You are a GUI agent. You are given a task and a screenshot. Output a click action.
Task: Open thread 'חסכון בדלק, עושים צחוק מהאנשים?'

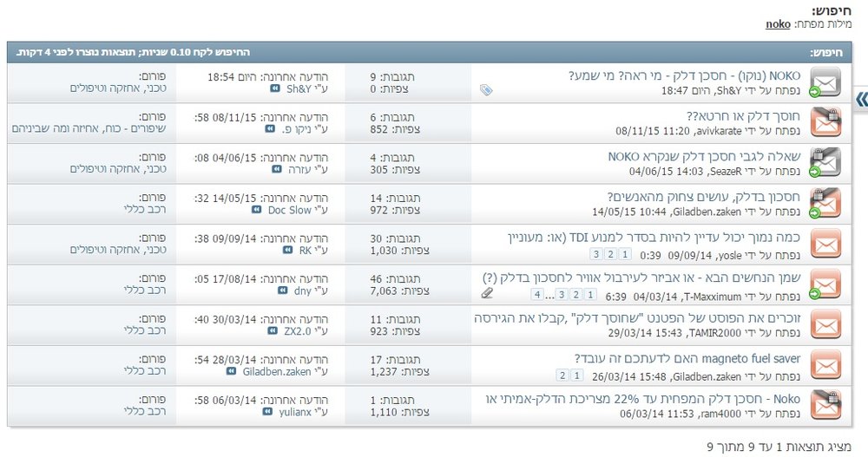click(704, 197)
